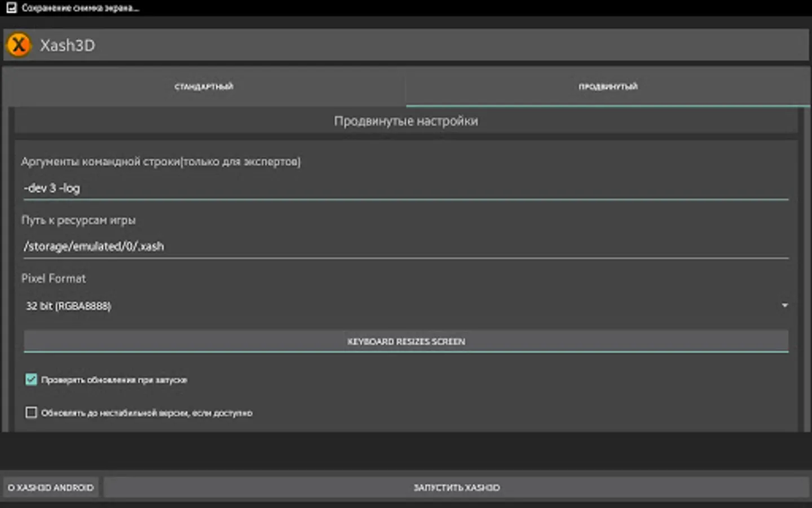Click the orange Xash3D app logo

[19, 45]
